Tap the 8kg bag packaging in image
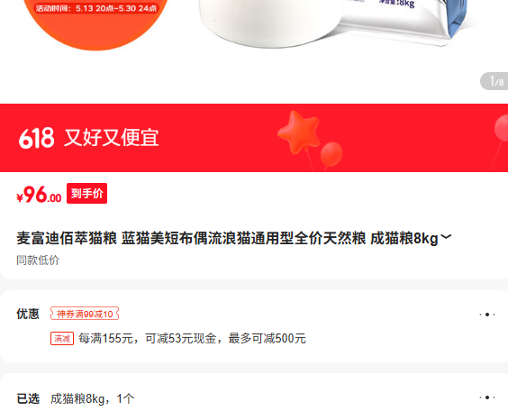 point(405,21)
